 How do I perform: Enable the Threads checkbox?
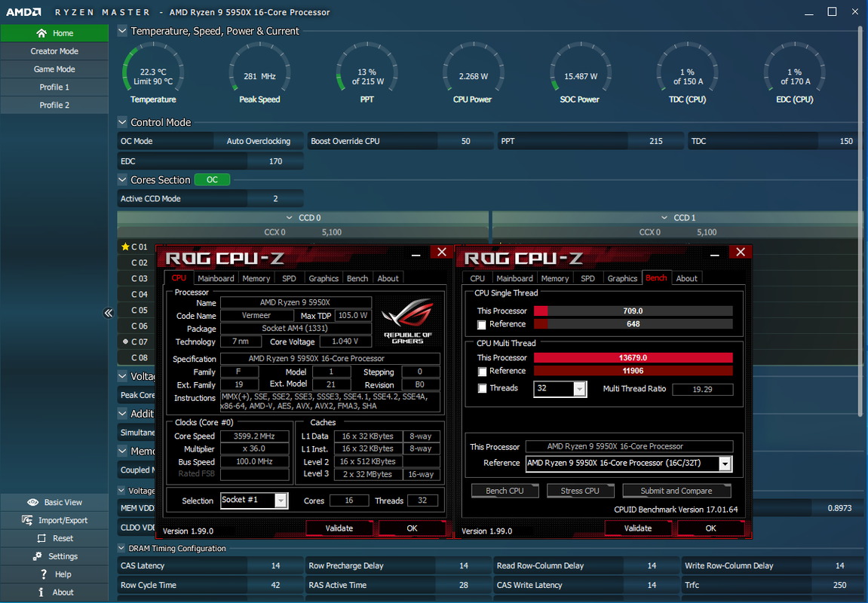[x=482, y=388]
